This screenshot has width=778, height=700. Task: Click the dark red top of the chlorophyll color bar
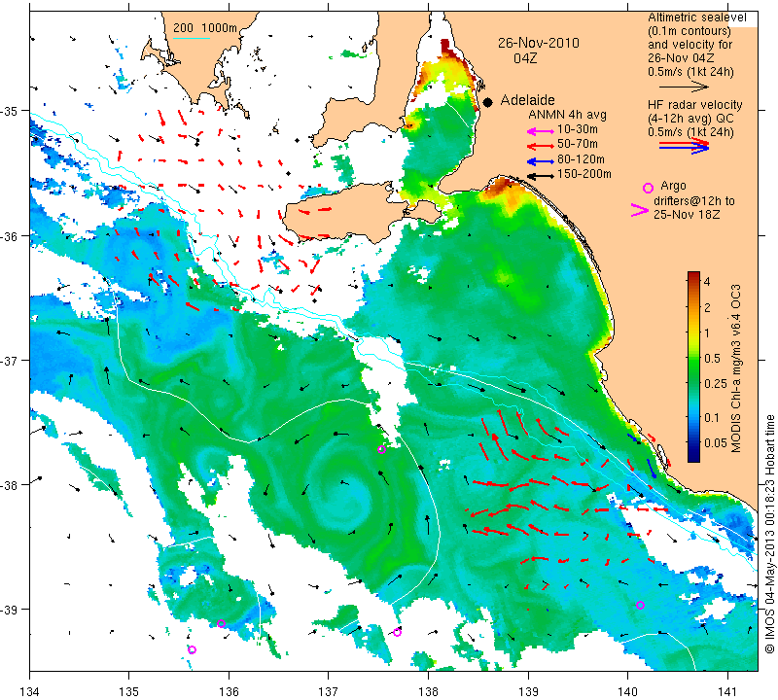click(693, 275)
